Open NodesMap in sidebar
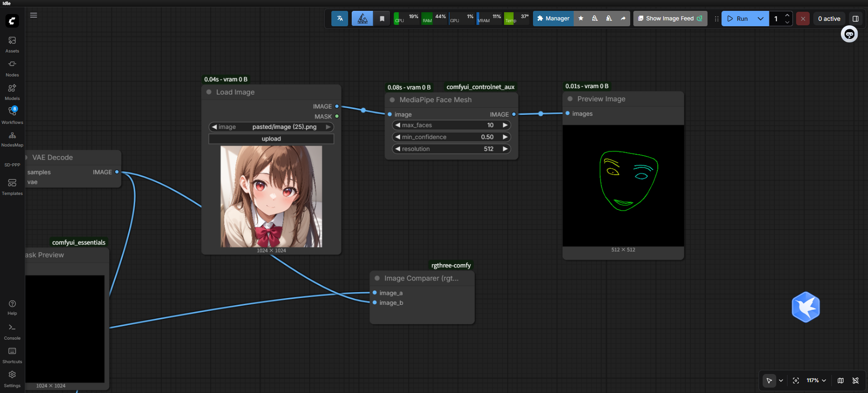Image resolution: width=868 pixels, height=393 pixels. point(12,139)
